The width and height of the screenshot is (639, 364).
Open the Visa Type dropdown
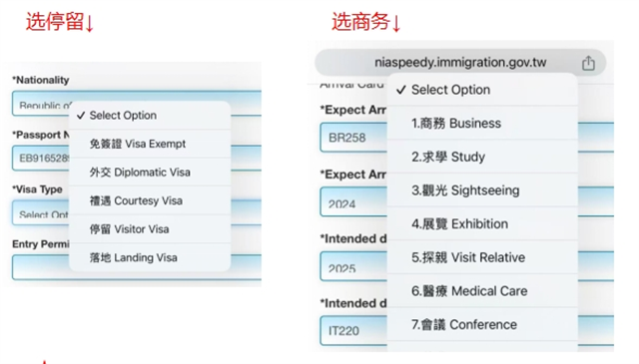(x=137, y=212)
